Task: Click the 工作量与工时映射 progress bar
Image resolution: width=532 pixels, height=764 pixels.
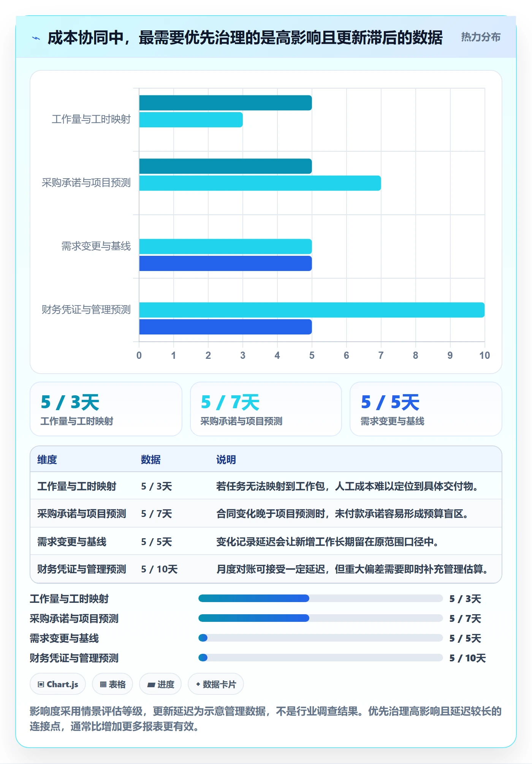Action: 320,599
